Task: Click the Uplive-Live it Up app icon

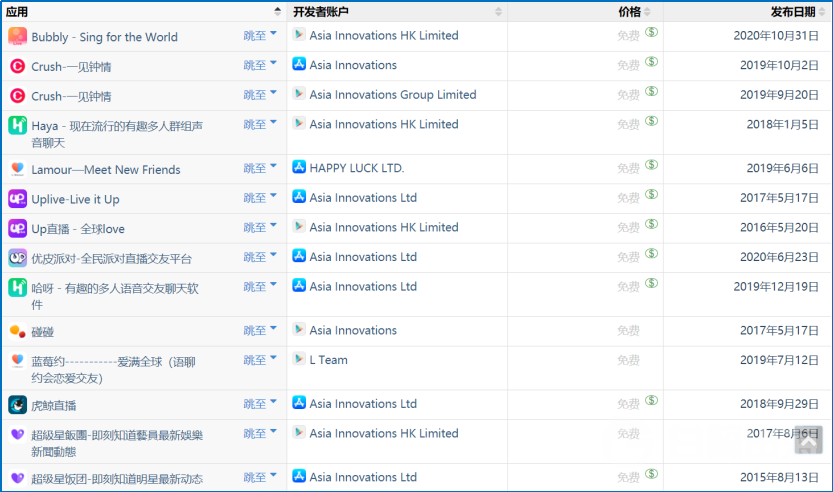Action: pos(17,199)
